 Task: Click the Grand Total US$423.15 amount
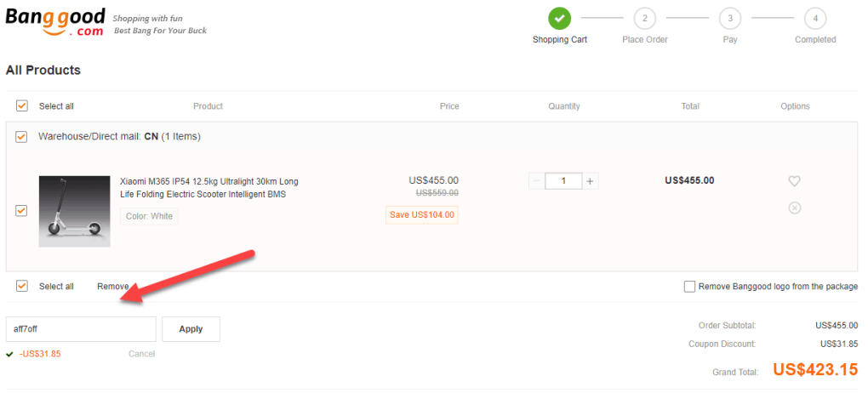[815, 370]
